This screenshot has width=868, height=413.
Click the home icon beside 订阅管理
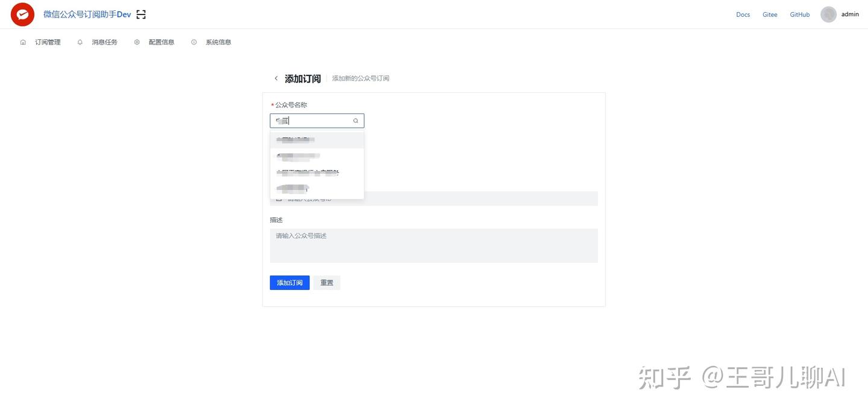pyautogui.click(x=23, y=42)
